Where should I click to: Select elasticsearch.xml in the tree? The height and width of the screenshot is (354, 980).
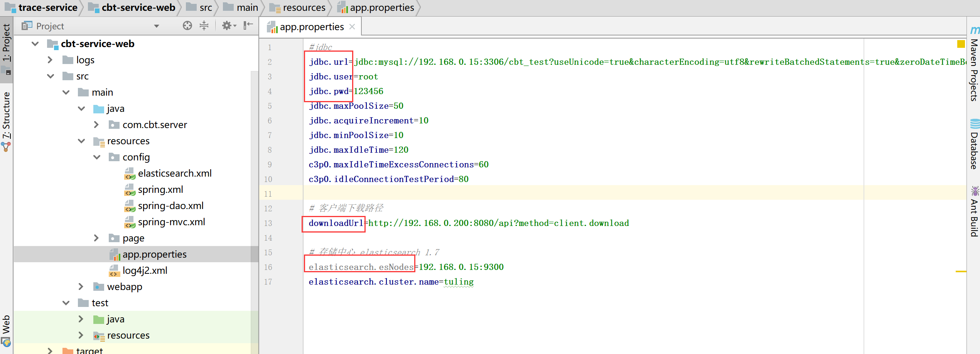(x=168, y=173)
